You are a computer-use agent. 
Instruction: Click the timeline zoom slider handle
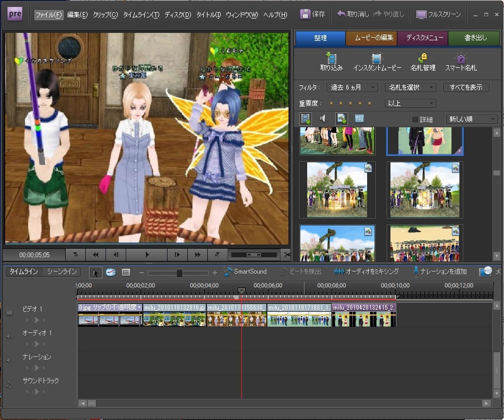[179, 273]
